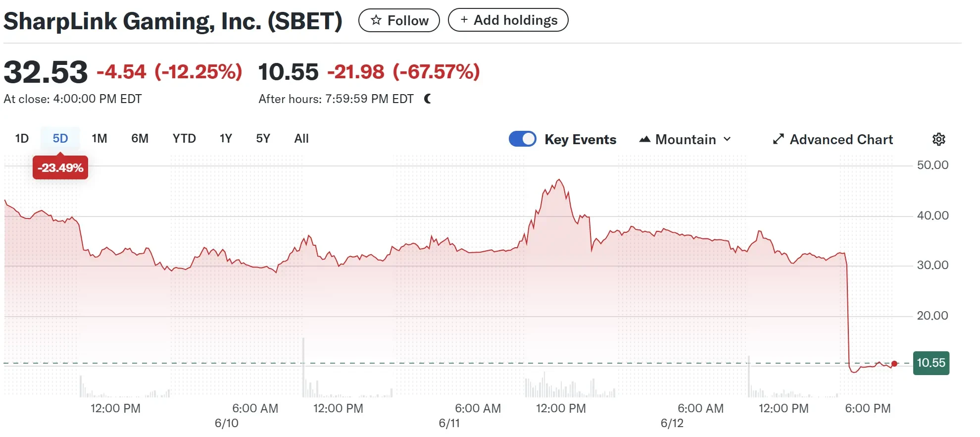The width and height of the screenshot is (980, 437).
Task: Select the All time range
Action: [x=301, y=138]
